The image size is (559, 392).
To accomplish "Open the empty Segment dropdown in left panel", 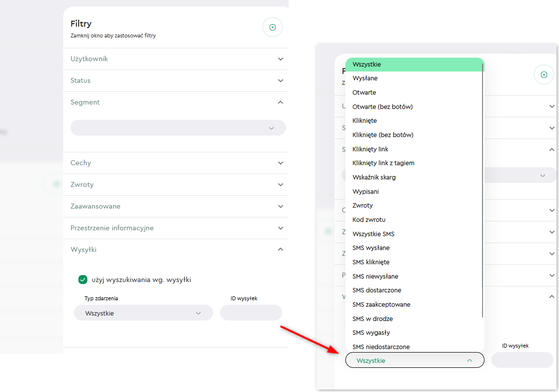I will click(178, 128).
